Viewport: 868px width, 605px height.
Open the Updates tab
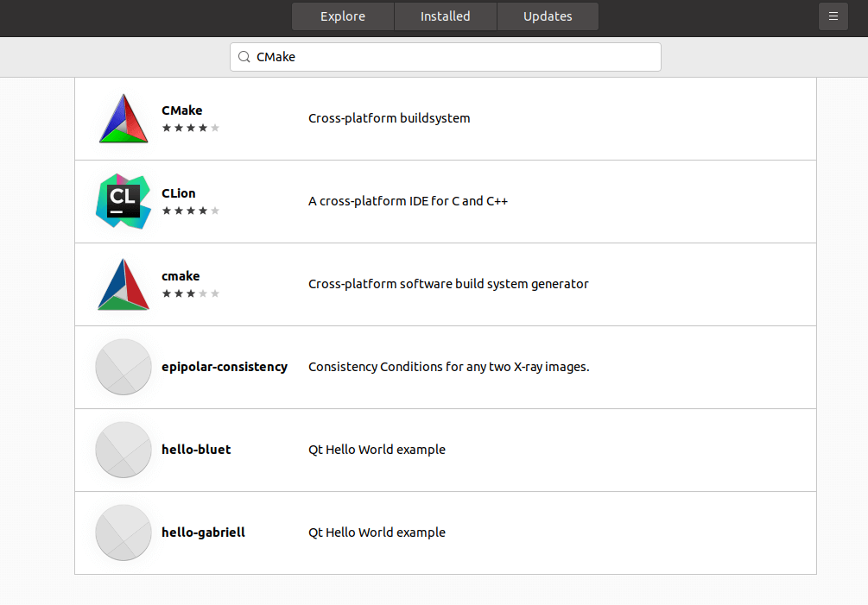(548, 16)
